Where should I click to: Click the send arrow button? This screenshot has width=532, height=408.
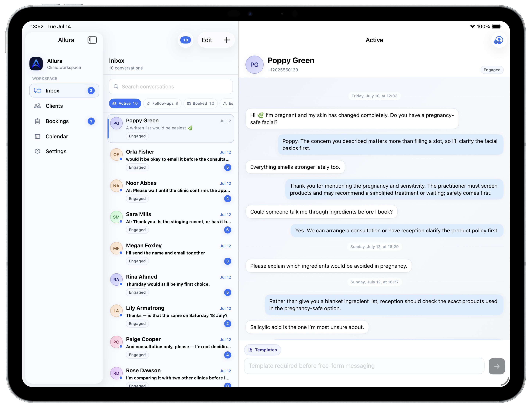[x=497, y=366]
